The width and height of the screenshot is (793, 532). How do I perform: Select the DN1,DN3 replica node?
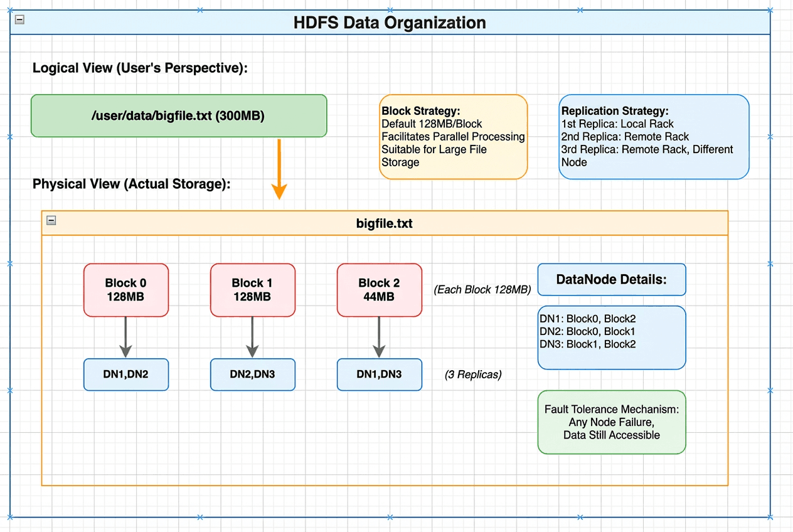pos(379,375)
